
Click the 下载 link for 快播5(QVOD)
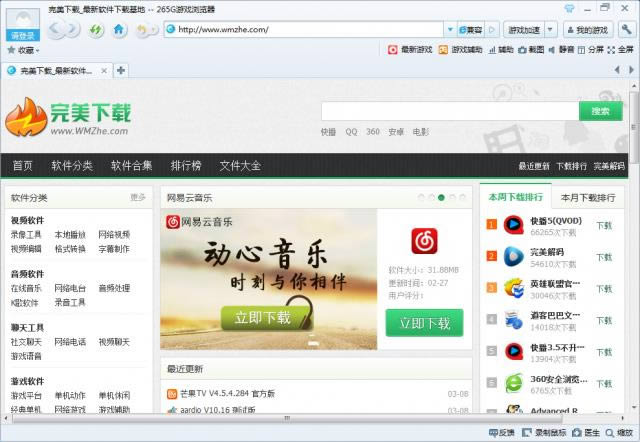(x=604, y=226)
